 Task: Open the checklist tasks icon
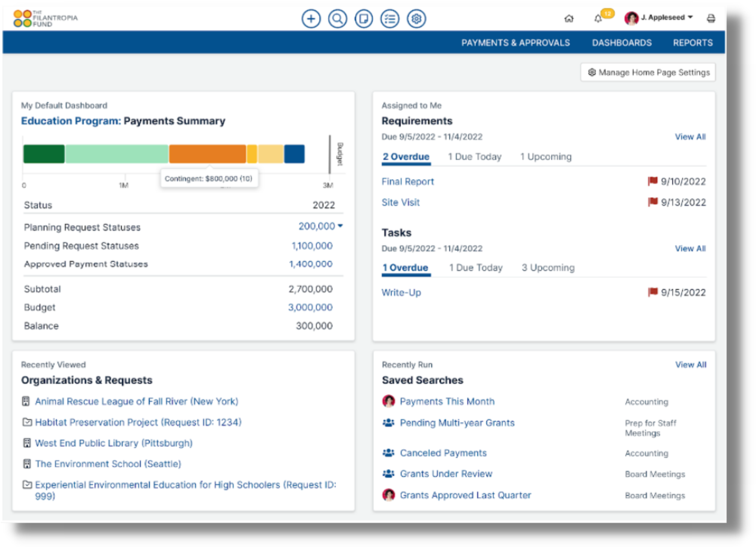(390, 19)
